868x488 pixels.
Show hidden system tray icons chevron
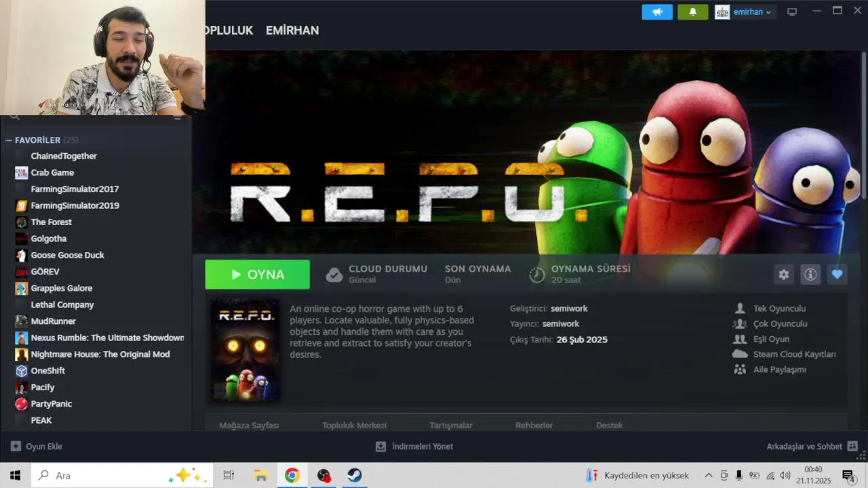tap(709, 475)
